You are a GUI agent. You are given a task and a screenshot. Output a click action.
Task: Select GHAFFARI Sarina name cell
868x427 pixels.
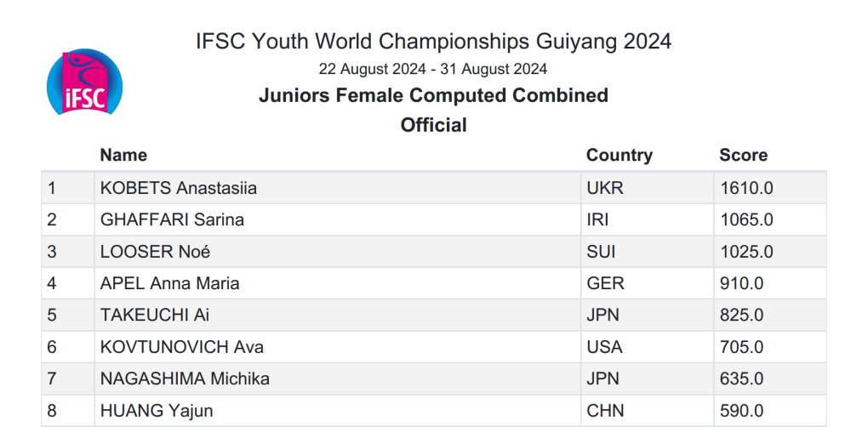(x=338, y=219)
